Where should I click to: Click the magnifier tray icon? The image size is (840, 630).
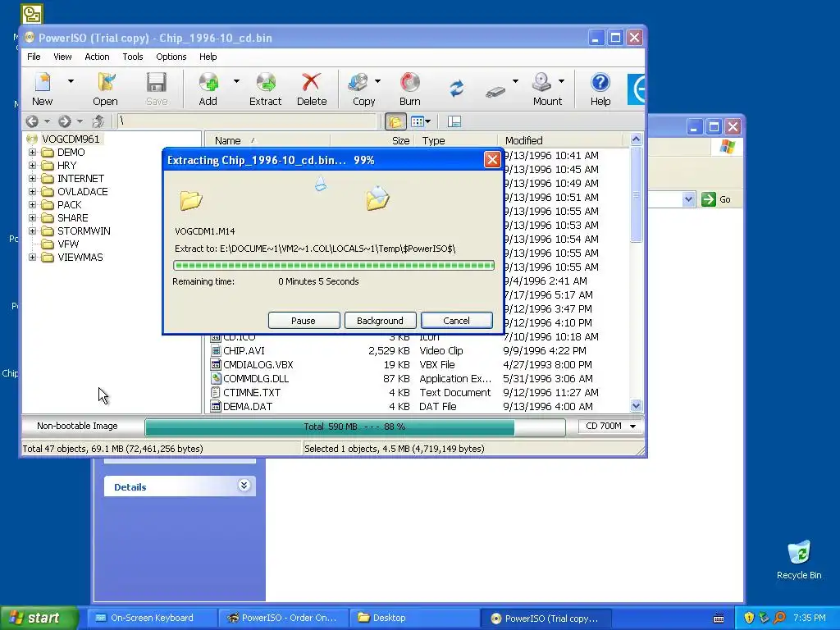point(779,618)
